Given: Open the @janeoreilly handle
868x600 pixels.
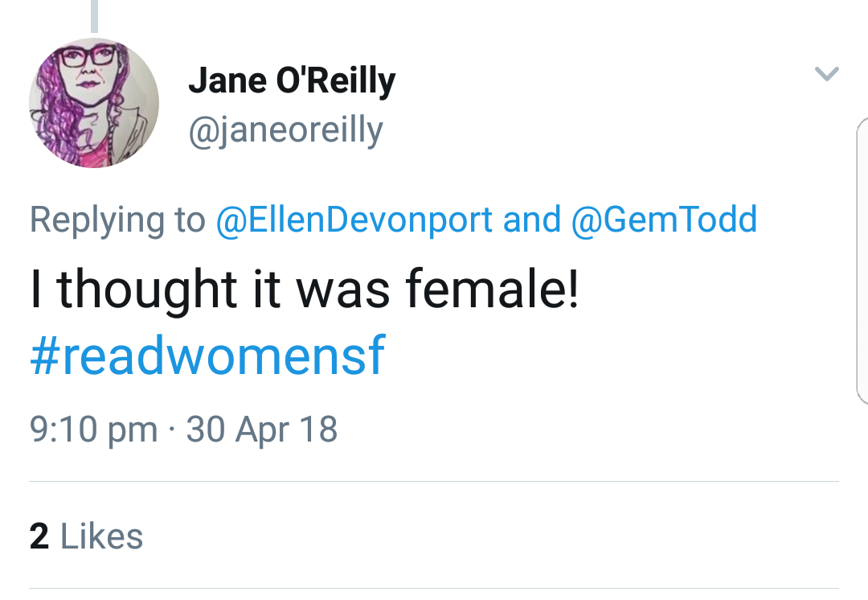Looking at the screenshot, I should 285,129.
